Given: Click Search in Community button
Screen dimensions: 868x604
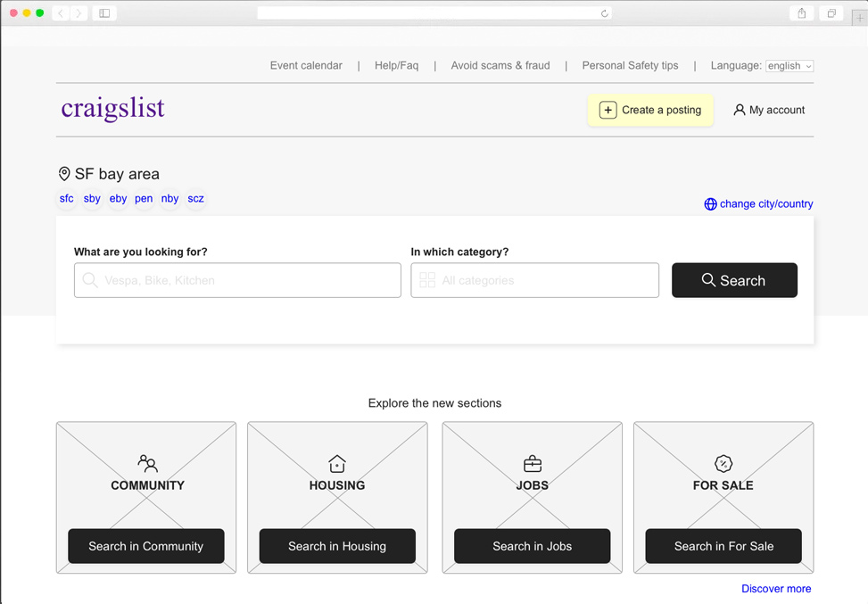Looking at the screenshot, I should (x=146, y=546).
